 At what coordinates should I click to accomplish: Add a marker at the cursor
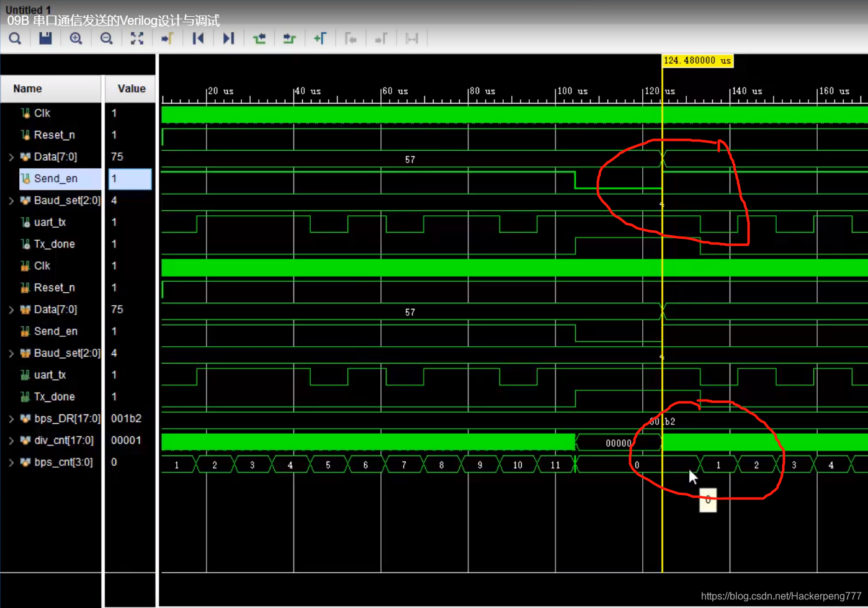(x=320, y=38)
